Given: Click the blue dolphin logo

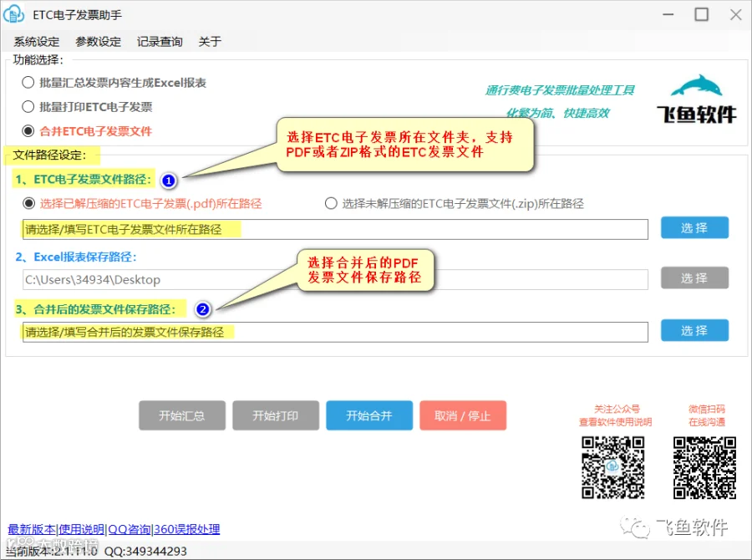Looking at the screenshot, I should (x=696, y=87).
